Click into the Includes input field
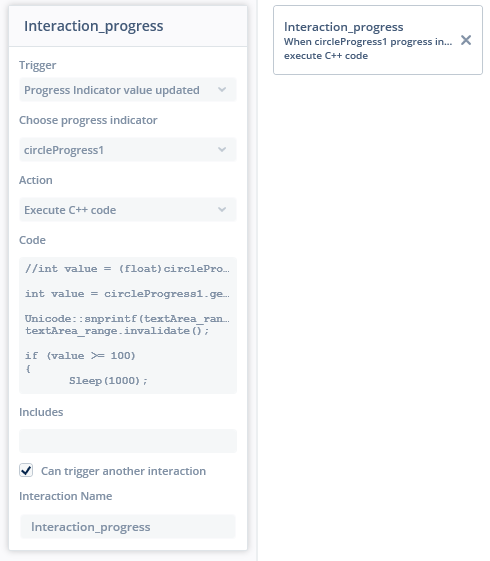This screenshot has height=561, width=490. coord(128,441)
